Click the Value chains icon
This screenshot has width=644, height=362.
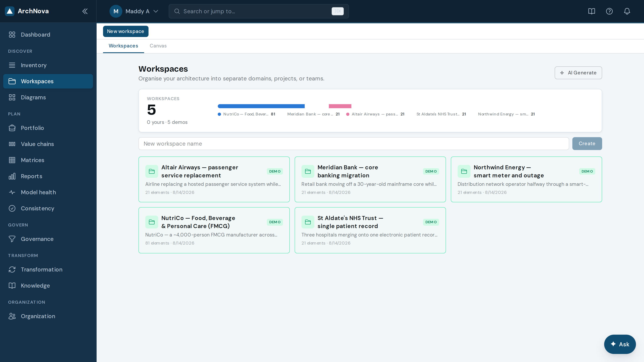12,144
